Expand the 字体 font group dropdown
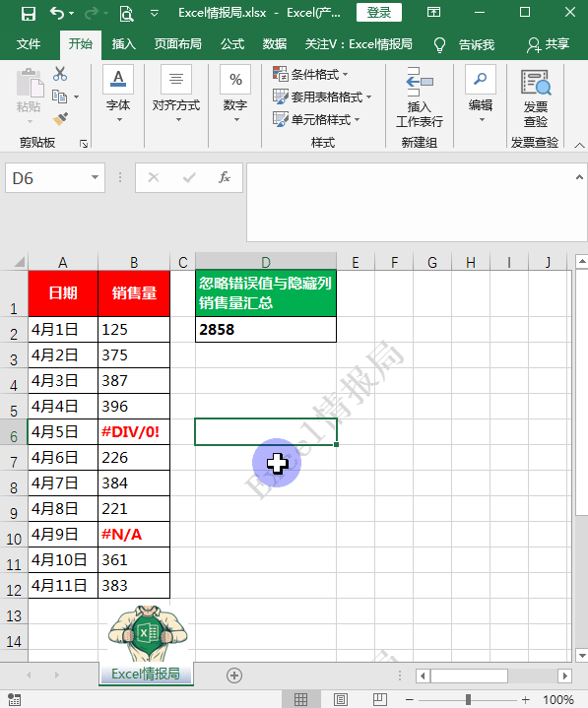Screen dimensions: 588x708 point(118,96)
